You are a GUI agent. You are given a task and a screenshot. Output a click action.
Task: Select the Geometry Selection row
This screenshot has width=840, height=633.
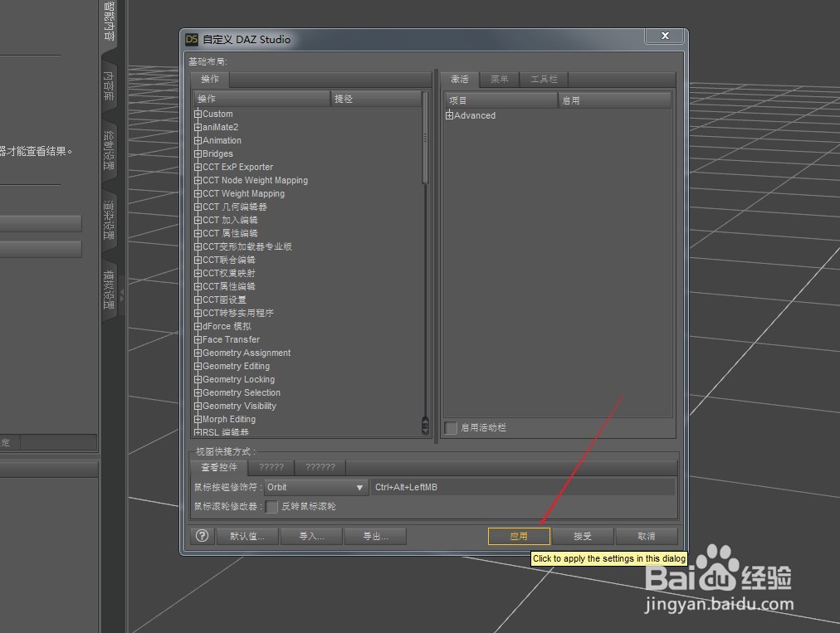pyautogui.click(x=241, y=392)
